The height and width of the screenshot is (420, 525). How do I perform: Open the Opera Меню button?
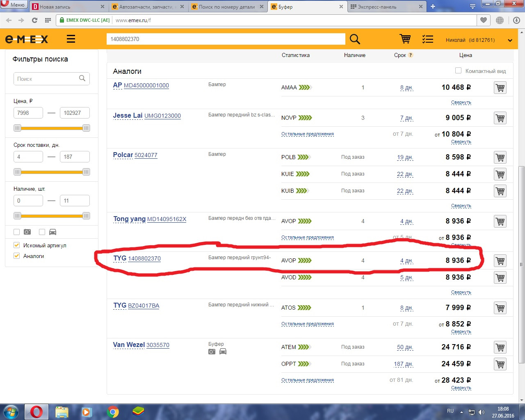click(14, 5)
